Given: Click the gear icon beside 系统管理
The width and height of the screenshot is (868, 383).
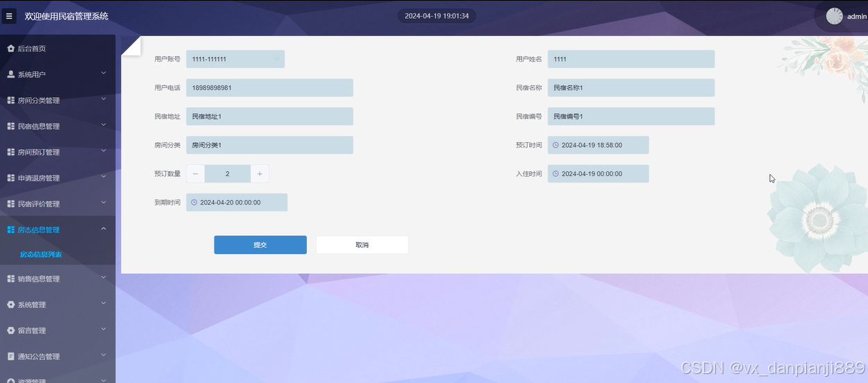Looking at the screenshot, I should tap(10, 305).
